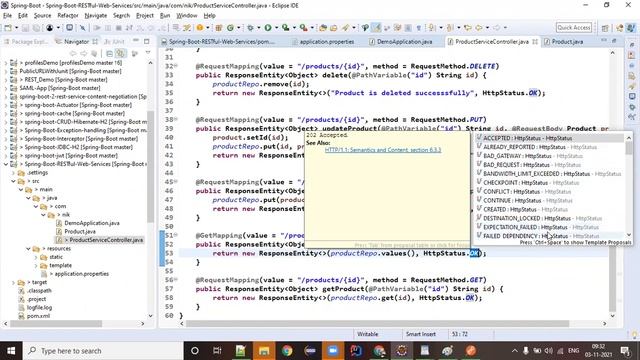Click the Debug gear toolbar icon
This screenshot has height=360, width=640.
(250, 28)
